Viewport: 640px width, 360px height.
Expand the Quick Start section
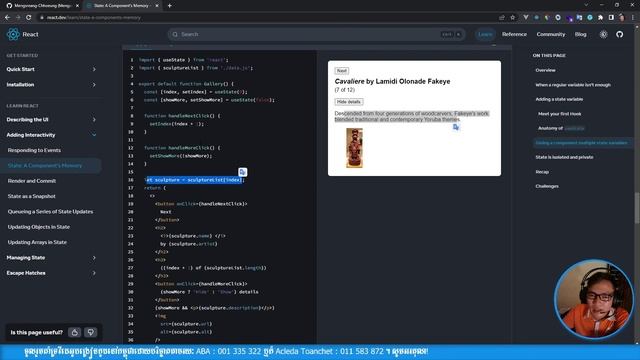click(x=94, y=69)
